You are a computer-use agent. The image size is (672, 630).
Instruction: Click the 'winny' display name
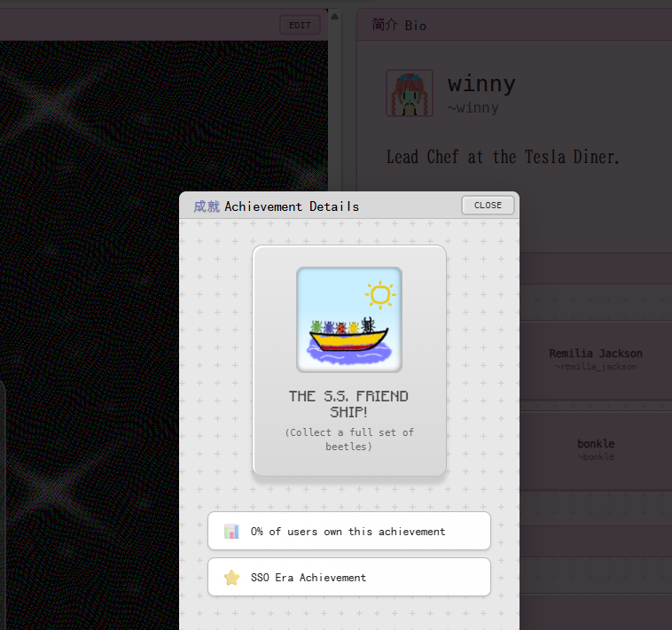coord(481,83)
